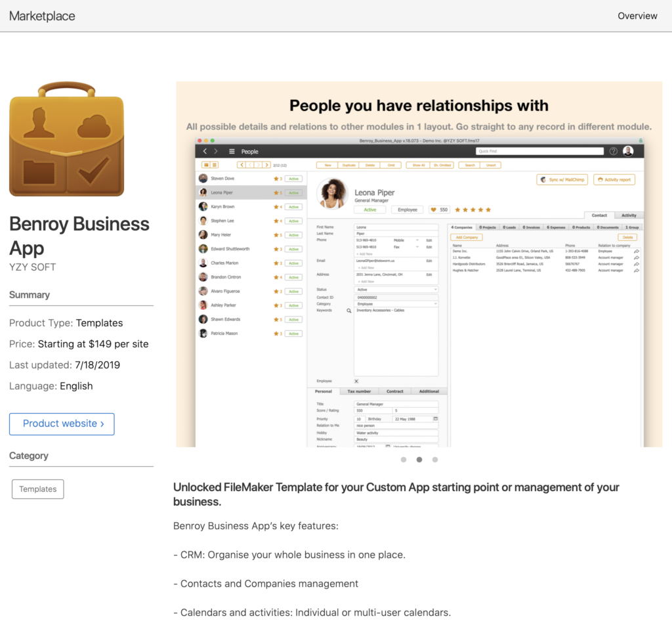Viewport: 672px width, 633px height.
Task: Select the third carousel dot
Action: [435, 460]
